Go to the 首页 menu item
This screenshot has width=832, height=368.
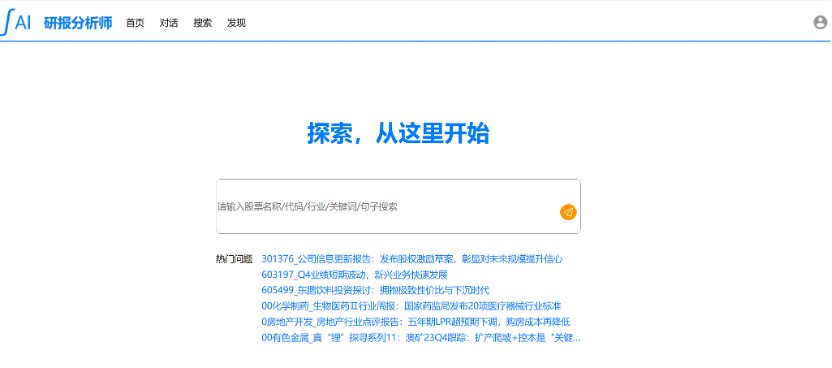point(135,23)
